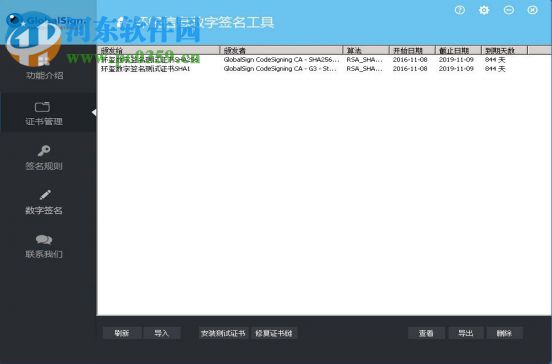Sort by the 颁发者 column header
552x364 pixels.
(x=281, y=50)
